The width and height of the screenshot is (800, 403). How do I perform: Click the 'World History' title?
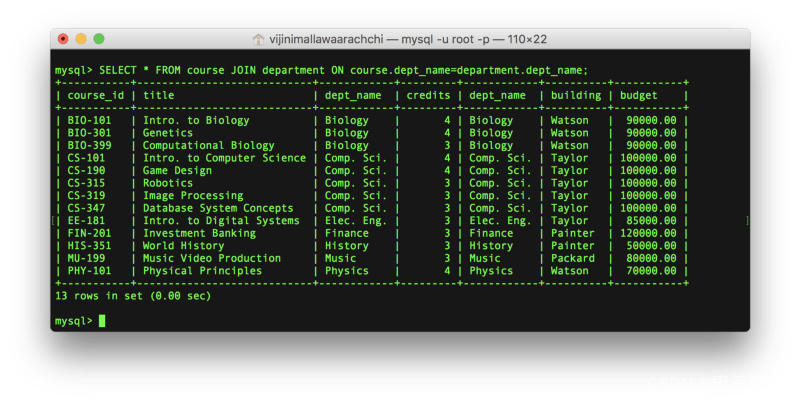click(184, 246)
